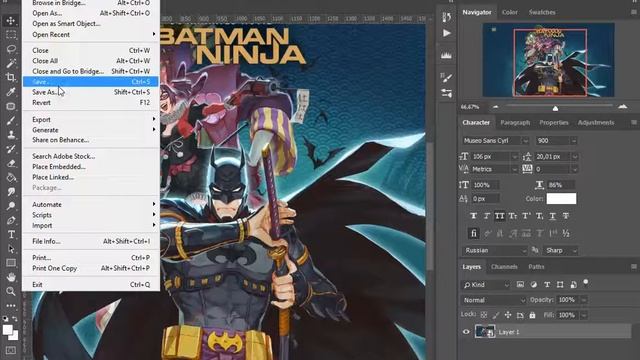The width and height of the screenshot is (640, 360).
Task: Switch to the Swatches tab
Action: click(x=542, y=12)
